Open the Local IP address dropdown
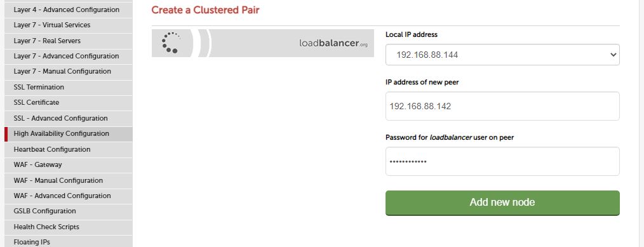644x247 pixels. pyautogui.click(x=502, y=55)
